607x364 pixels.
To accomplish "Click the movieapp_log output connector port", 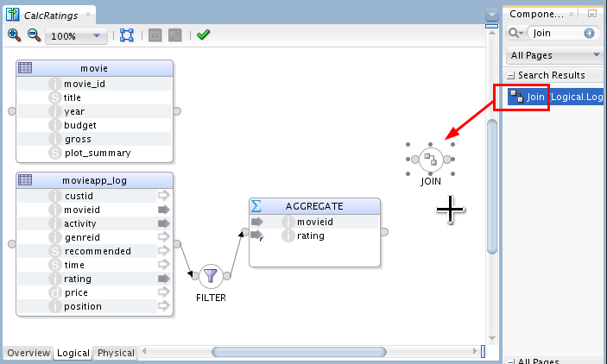I will (x=177, y=244).
